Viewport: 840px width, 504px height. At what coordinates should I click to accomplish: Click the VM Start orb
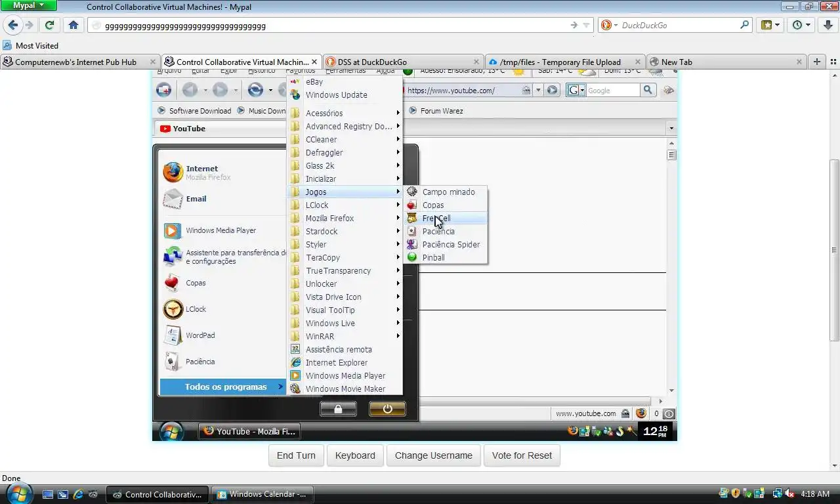(x=171, y=431)
